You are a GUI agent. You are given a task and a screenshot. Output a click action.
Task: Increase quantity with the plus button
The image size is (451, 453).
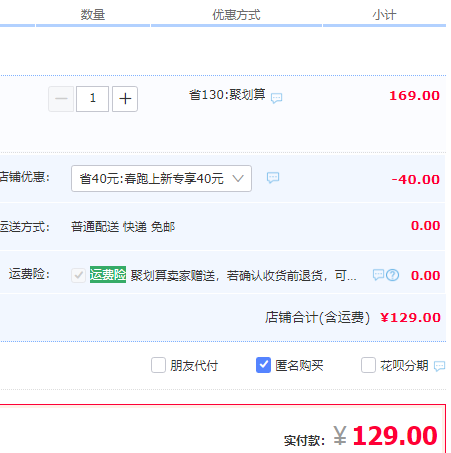click(125, 99)
